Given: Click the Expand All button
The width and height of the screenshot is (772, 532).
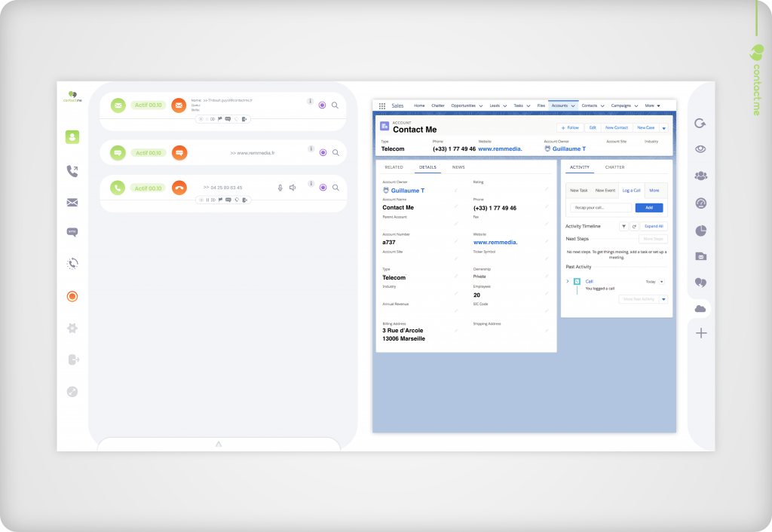Looking at the screenshot, I should [654, 226].
